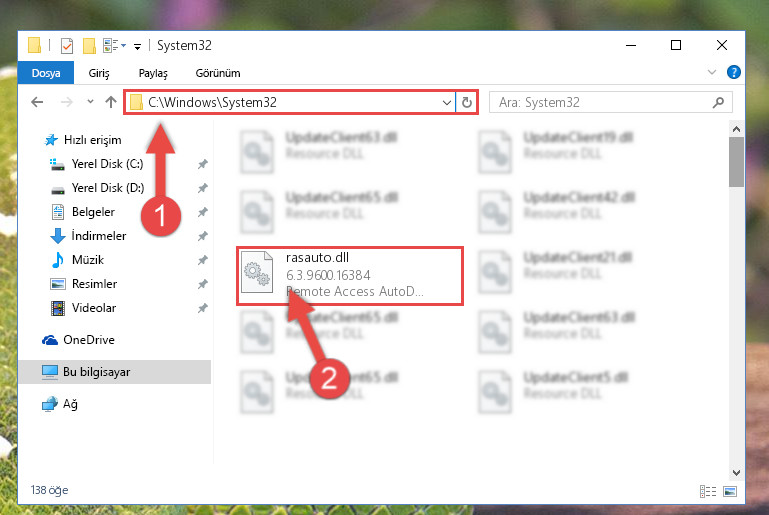Unpin İndirmeler from quick access

pyautogui.click(x=203, y=236)
